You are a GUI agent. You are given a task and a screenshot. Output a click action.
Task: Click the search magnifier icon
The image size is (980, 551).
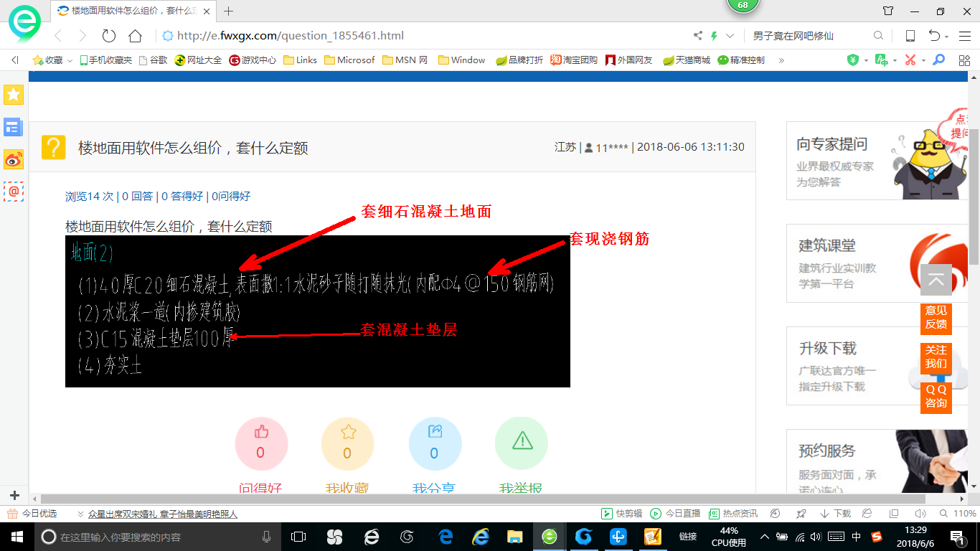click(x=878, y=36)
